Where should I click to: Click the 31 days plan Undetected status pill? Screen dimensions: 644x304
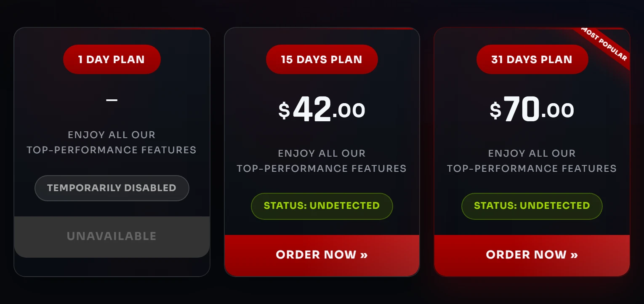pos(532,206)
